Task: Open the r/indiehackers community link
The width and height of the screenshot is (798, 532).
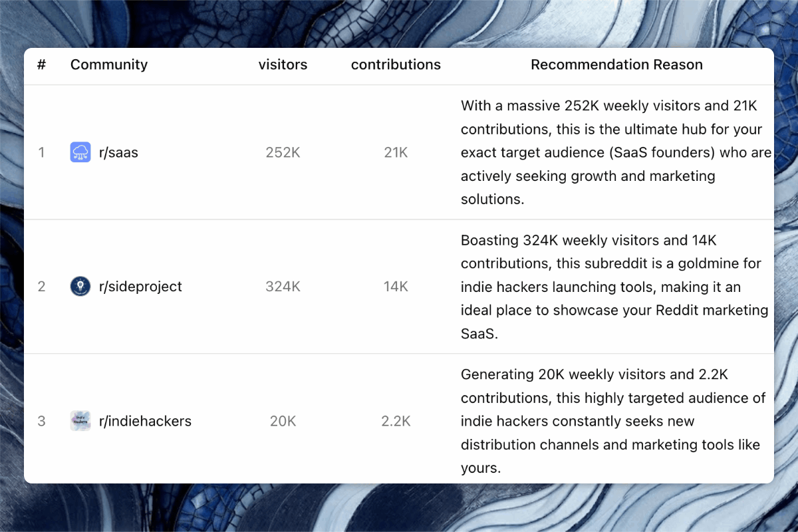Action: click(x=145, y=421)
